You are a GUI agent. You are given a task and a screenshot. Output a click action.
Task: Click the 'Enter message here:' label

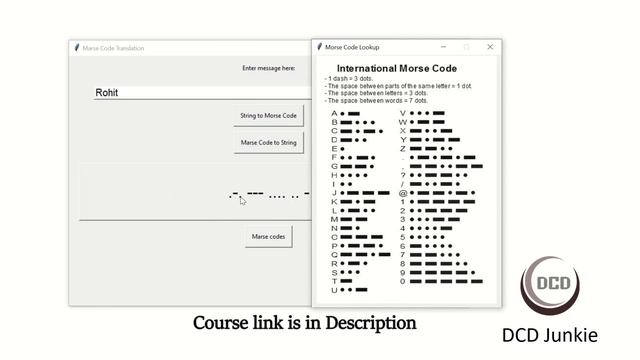click(x=269, y=68)
